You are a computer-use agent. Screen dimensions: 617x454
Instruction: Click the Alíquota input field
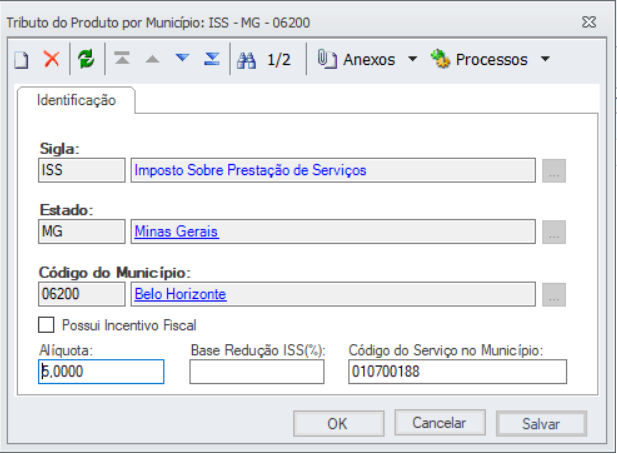[101, 371]
